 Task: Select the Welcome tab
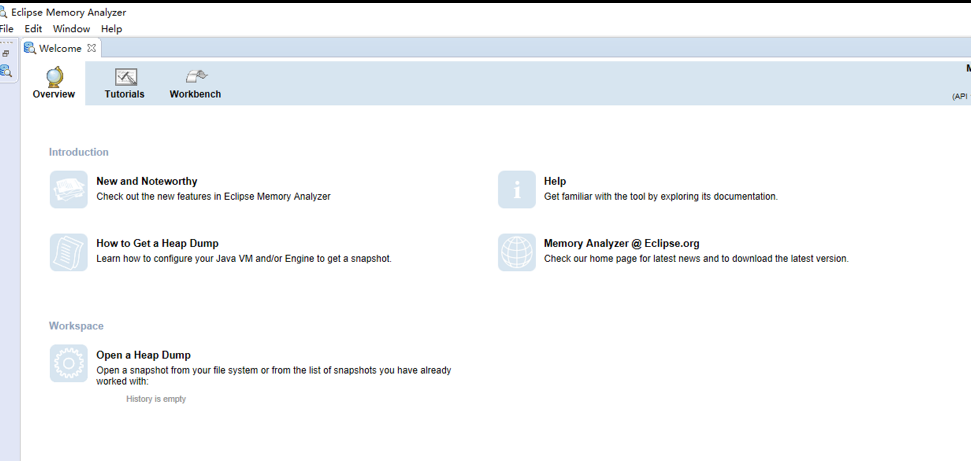[x=60, y=48]
